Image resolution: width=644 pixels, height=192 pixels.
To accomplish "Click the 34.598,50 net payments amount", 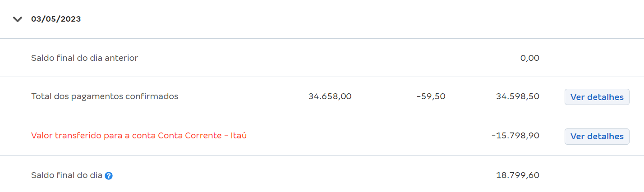I will (x=518, y=96).
